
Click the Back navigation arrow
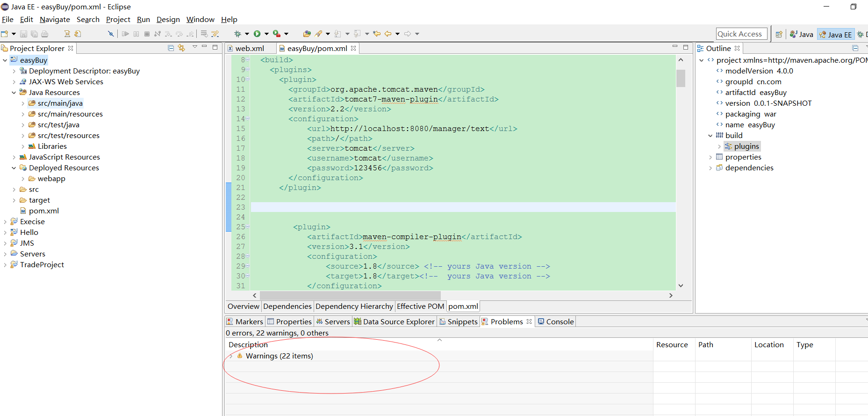(388, 34)
